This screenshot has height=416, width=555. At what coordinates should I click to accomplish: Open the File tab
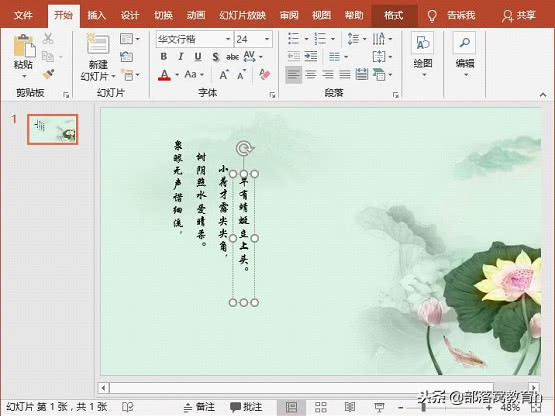click(x=23, y=15)
